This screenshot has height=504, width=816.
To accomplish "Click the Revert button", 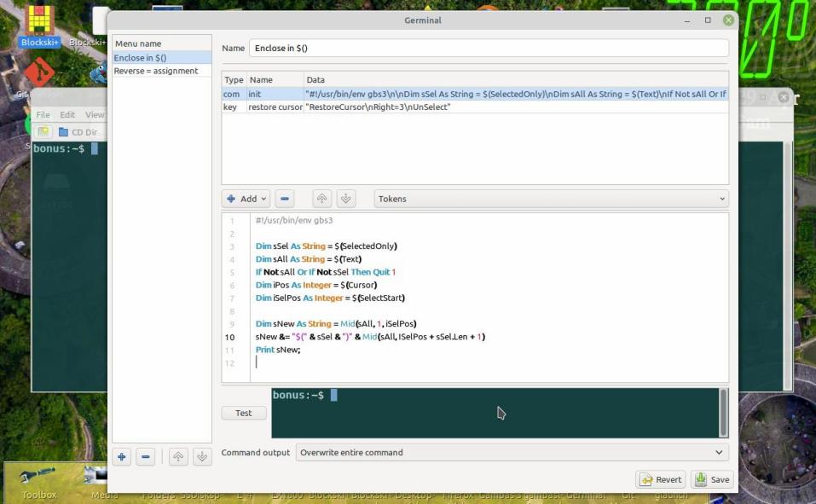I will coord(661,479).
